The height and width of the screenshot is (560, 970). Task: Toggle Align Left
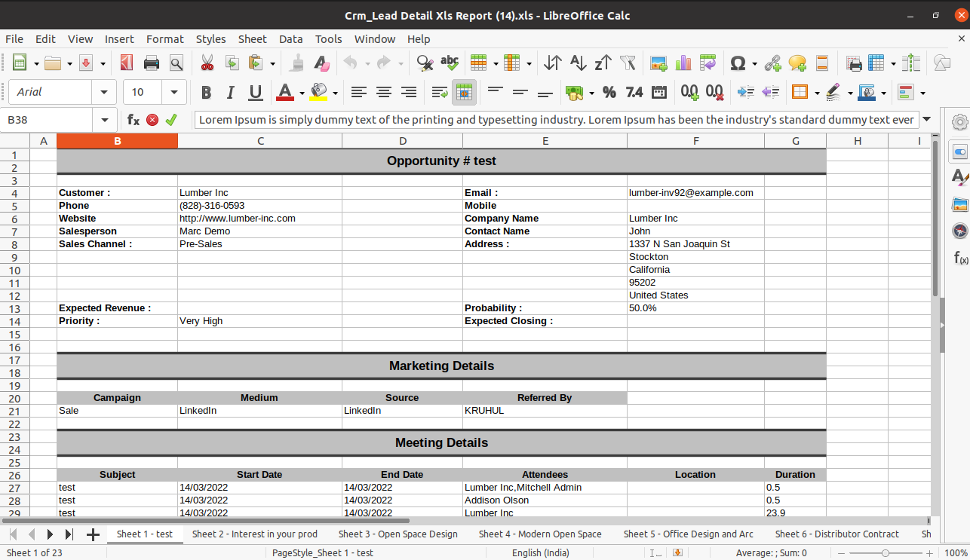pyautogui.click(x=359, y=92)
